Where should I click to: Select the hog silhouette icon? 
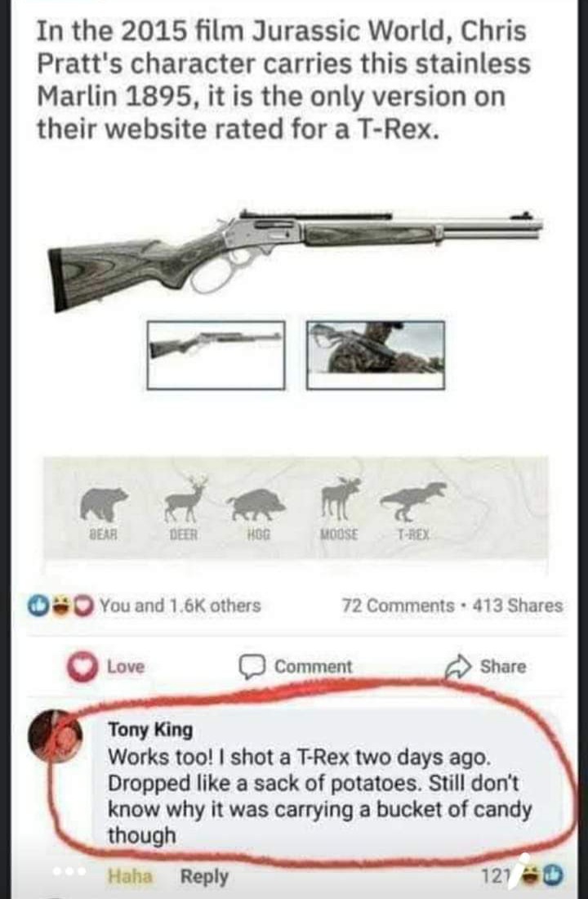[x=257, y=504]
